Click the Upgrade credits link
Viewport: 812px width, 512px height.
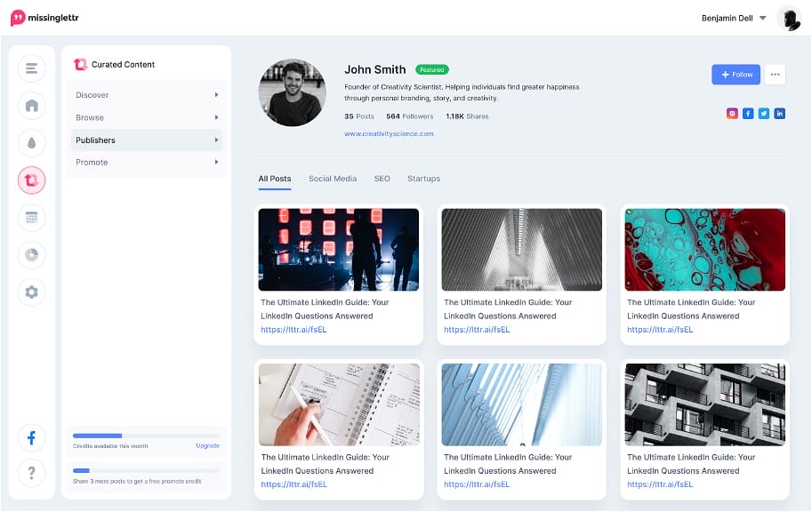point(207,445)
